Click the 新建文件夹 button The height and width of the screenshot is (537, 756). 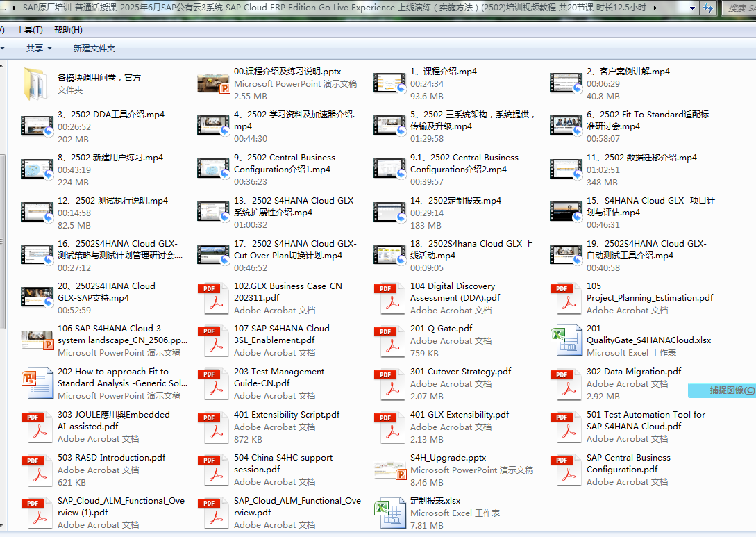click(x=94, y=49)
